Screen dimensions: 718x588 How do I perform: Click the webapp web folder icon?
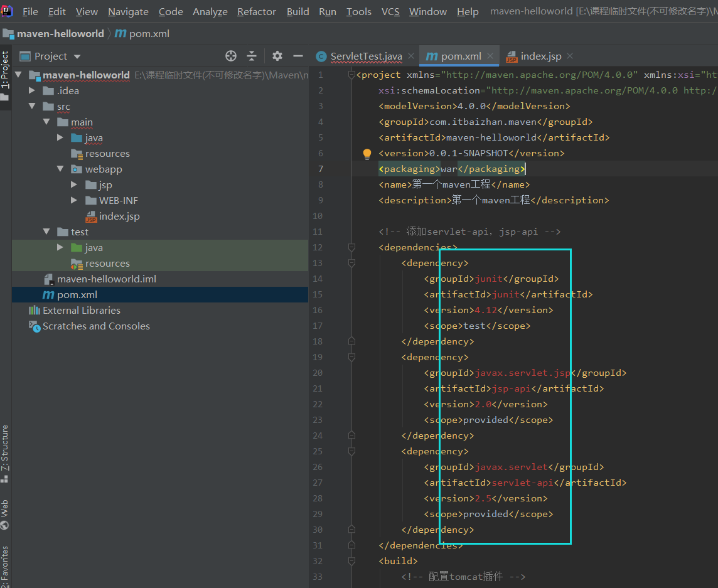(x=77, y=169)
